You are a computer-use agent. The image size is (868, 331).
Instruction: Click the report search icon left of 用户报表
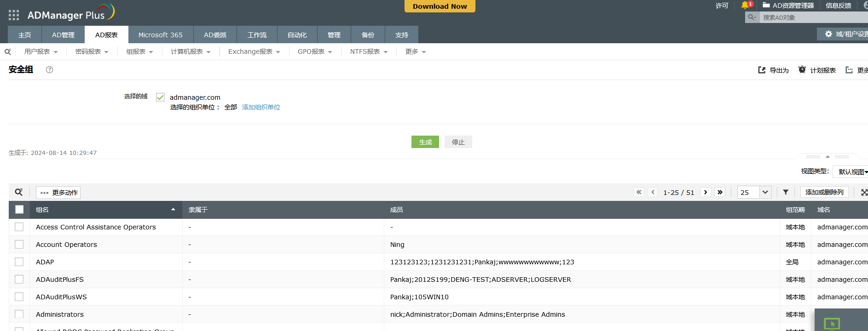(x=7, y=52)
